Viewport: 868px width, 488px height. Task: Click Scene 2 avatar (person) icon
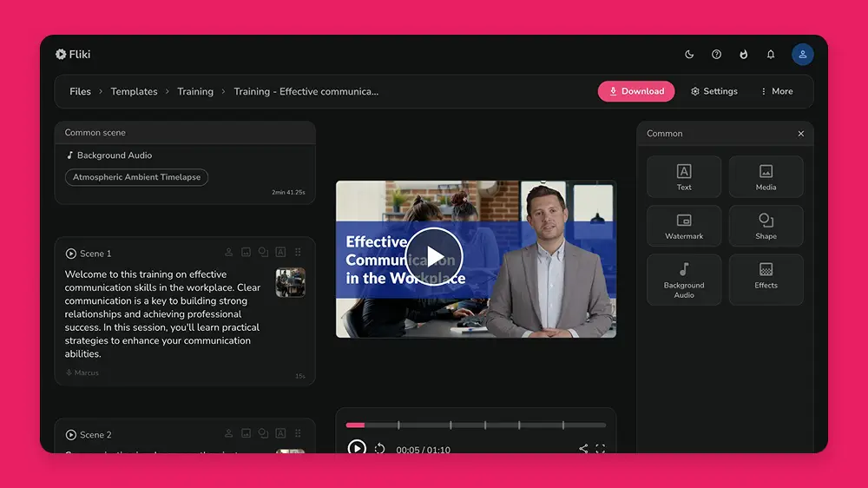click(228, 433)
